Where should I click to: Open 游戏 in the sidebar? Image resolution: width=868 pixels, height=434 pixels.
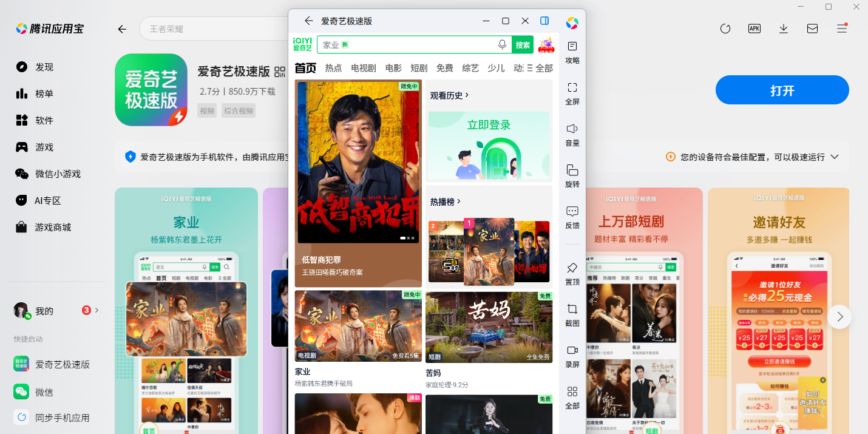coord(35,147)
